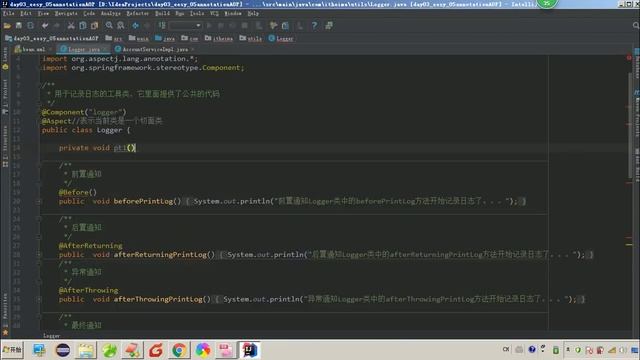This screenshot has height=360, width=640.
Task: Click the Undo arrow toolbar icon
Action: pos(45,25)
